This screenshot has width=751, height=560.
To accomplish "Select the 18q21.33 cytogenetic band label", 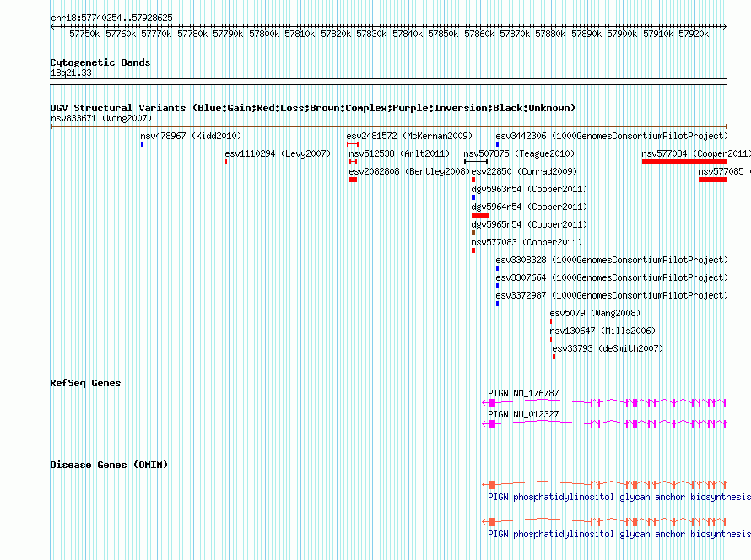I will pyautogui.click(x=71, y=73).
